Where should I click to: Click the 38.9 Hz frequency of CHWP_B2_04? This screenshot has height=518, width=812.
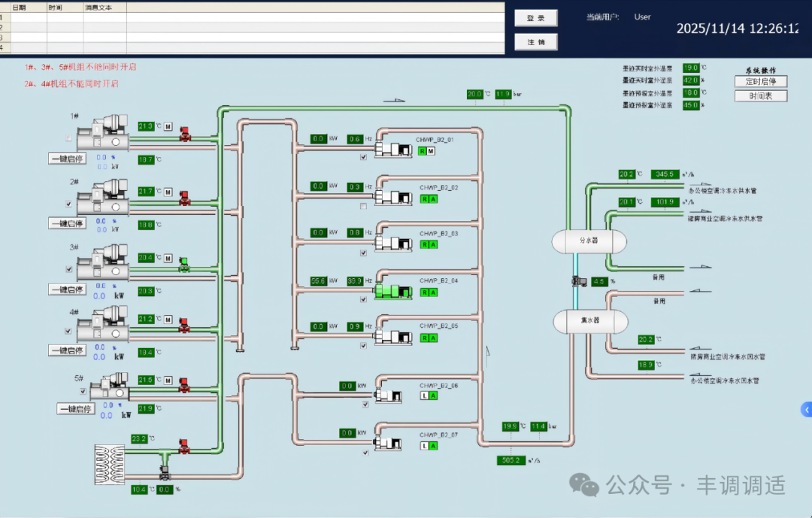(x=355, y=280)
